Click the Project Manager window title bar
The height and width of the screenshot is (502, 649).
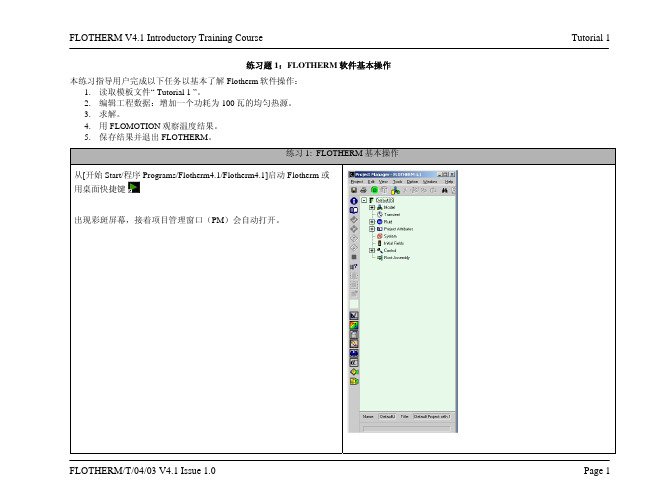402,174
